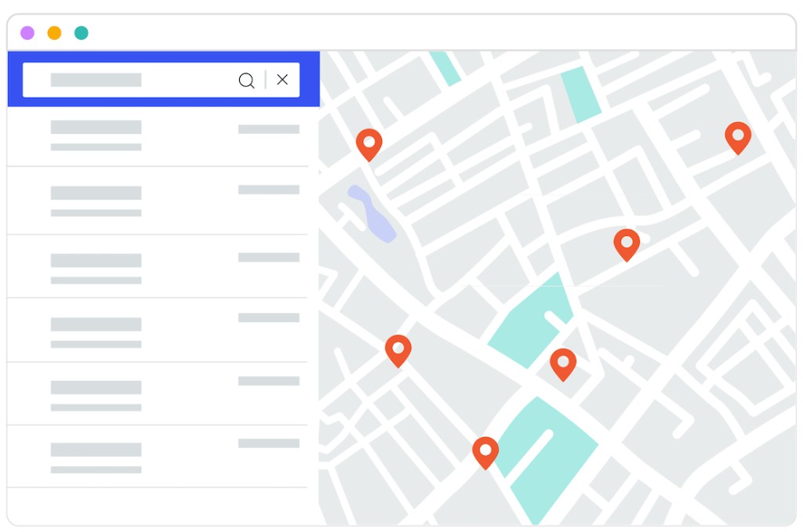
Task: Select the pin right of the central teal park
Action: click(x=563, y=365)
